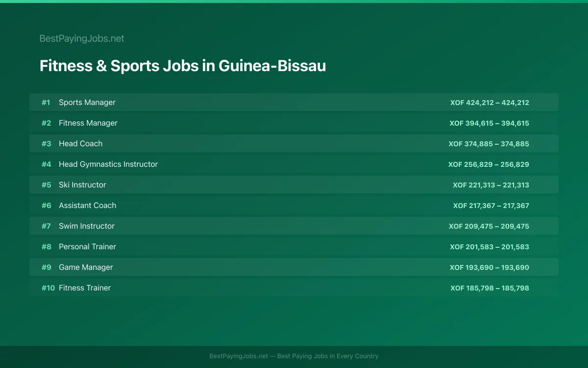This screenshot has height=368, width=588.
Task: Click the Sports Manager job title
Action: [x=87, y=103]
